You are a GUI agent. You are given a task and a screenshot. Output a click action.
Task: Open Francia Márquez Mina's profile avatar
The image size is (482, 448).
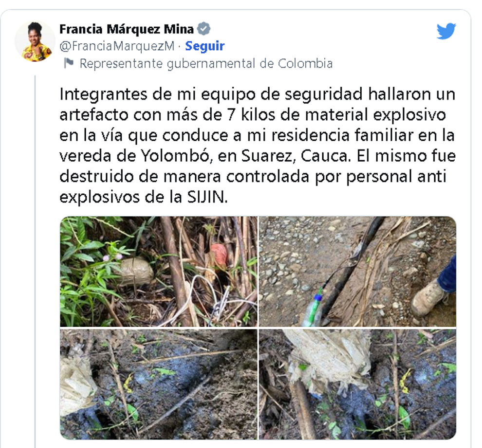(x=35, y=41)
